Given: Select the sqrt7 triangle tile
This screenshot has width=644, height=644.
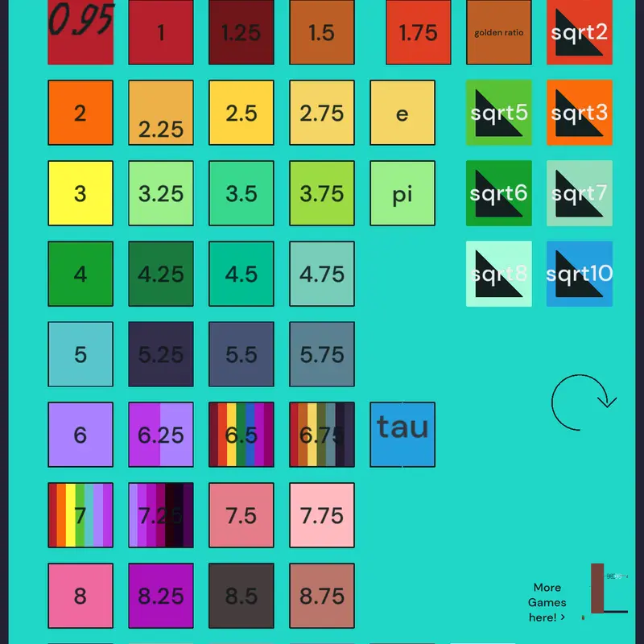Looking at the screenshot, I should point(579,193).
